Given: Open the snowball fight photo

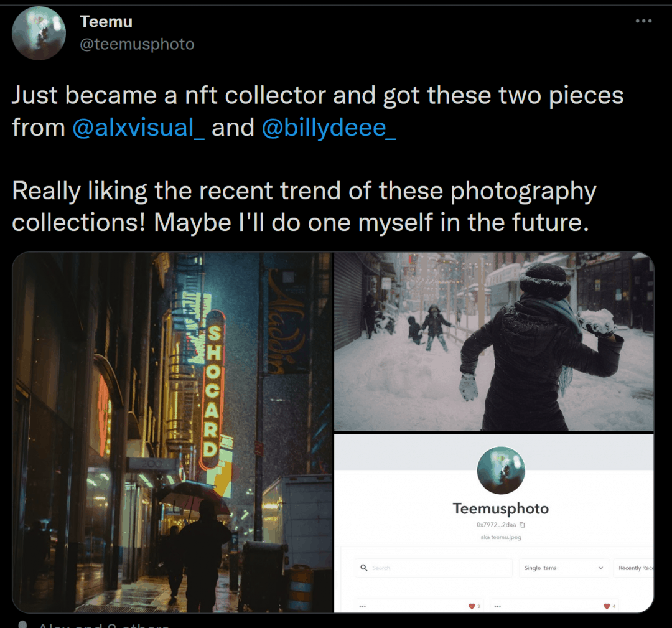Looking at the screenshot, I should 493,342.
